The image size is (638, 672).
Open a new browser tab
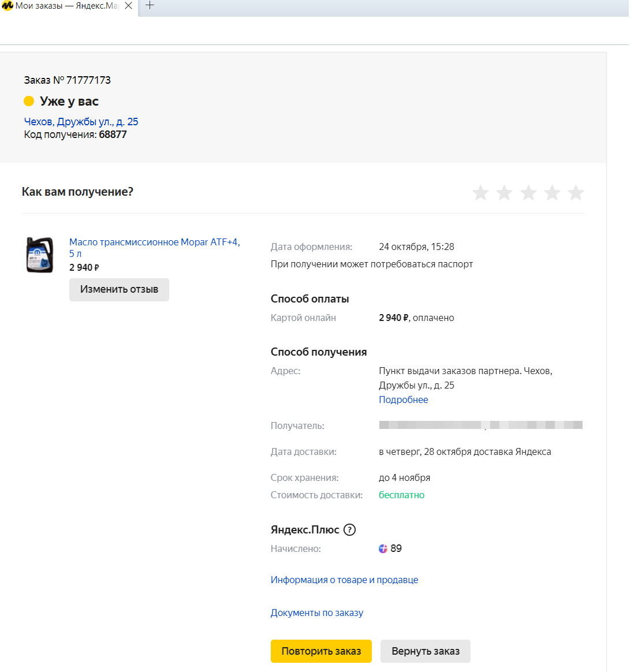(x=150, y=6)
